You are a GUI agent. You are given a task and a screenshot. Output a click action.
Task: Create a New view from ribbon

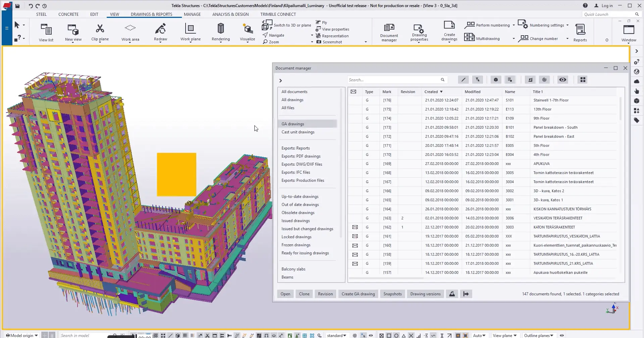pyautogui.click(x=73, y=32)
